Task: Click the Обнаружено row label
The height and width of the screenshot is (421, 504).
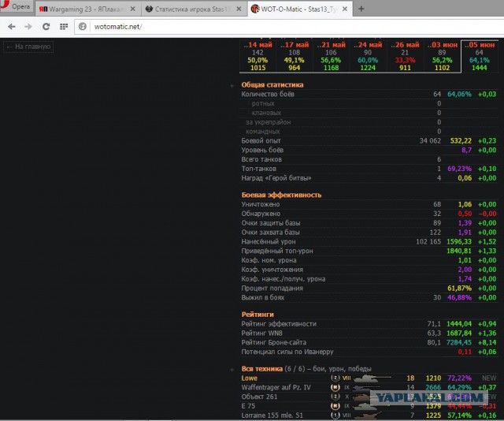Action: tap(261, 214)
